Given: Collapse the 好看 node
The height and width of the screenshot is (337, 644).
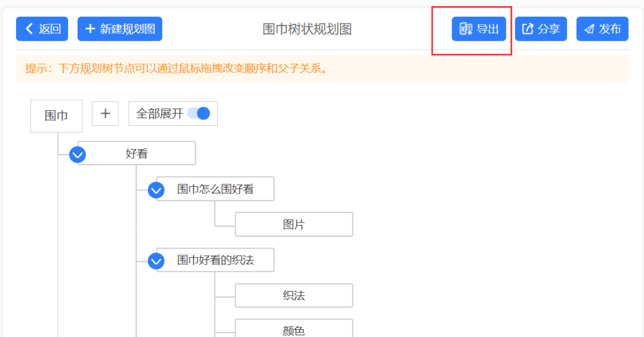Looking at the screenshot, I should pyautogui.click(x=77, y=155).
